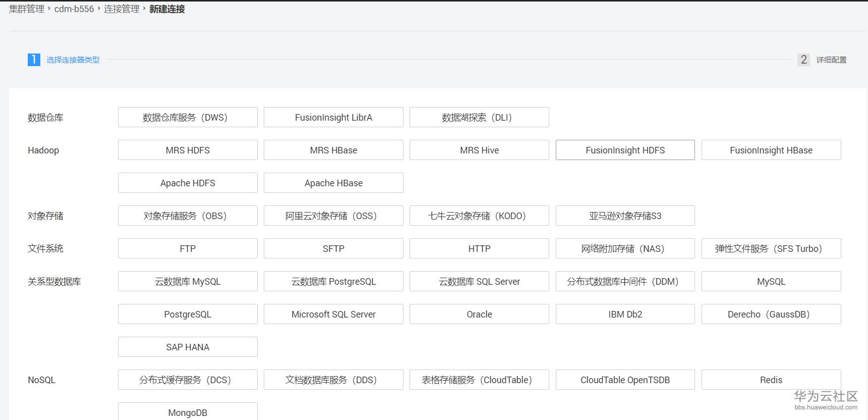Select 对象存储服务 (OBS) connector

pos(188,216)
